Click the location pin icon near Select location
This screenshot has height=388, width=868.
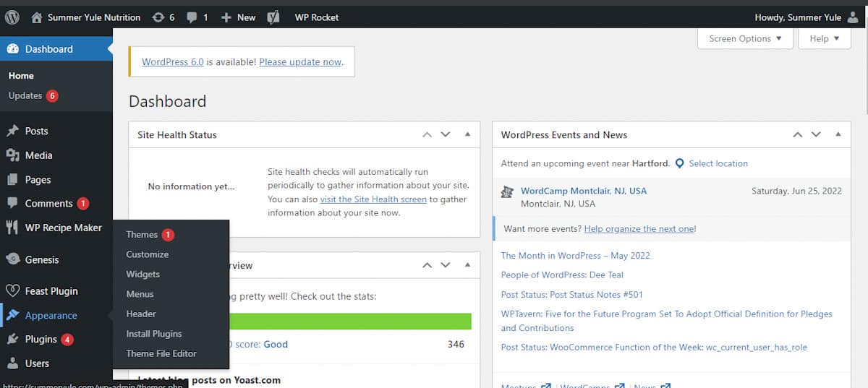click(679, 163)
